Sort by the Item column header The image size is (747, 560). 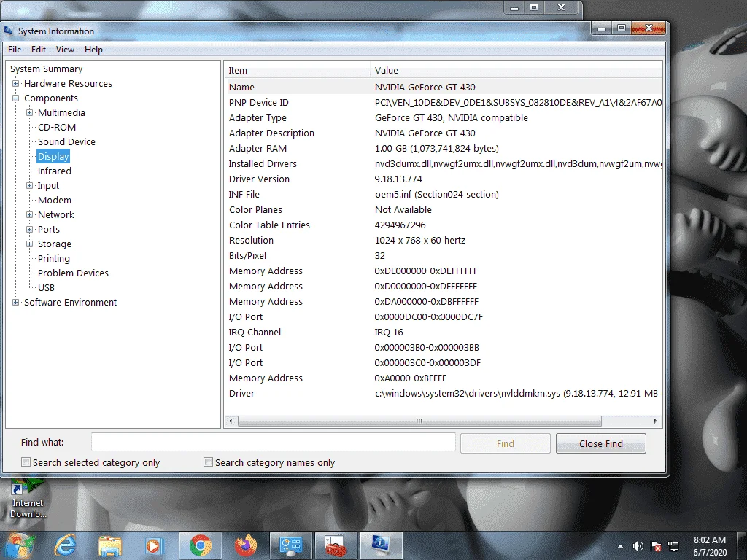298,71
